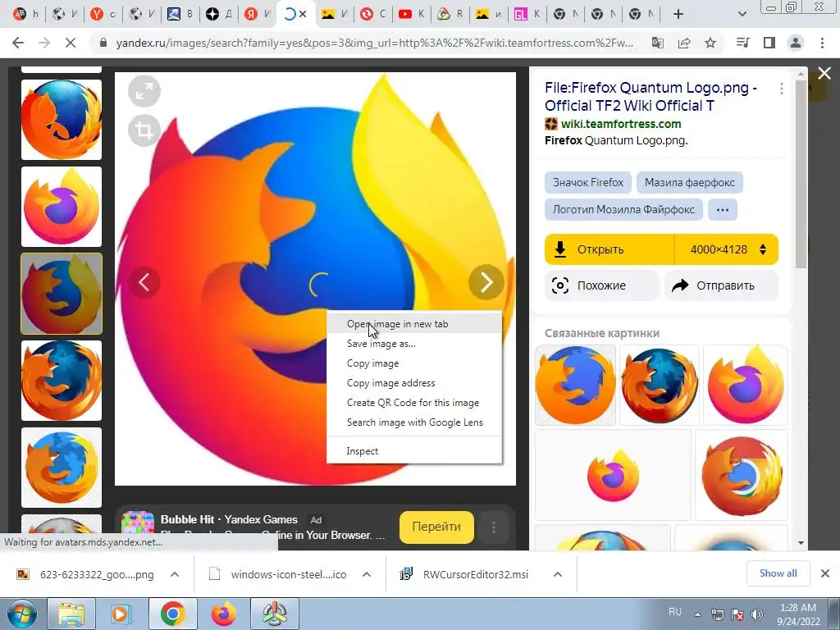This screenshot has width=840, height=630.
Task: Toggle the browser side panel icon
Action: click(x=769, y=43)
